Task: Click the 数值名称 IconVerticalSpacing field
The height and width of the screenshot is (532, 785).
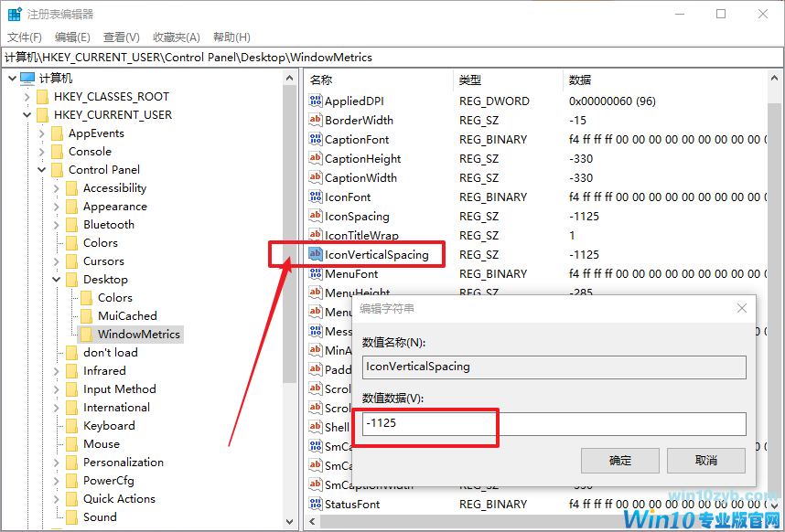Action: point(554,367)
